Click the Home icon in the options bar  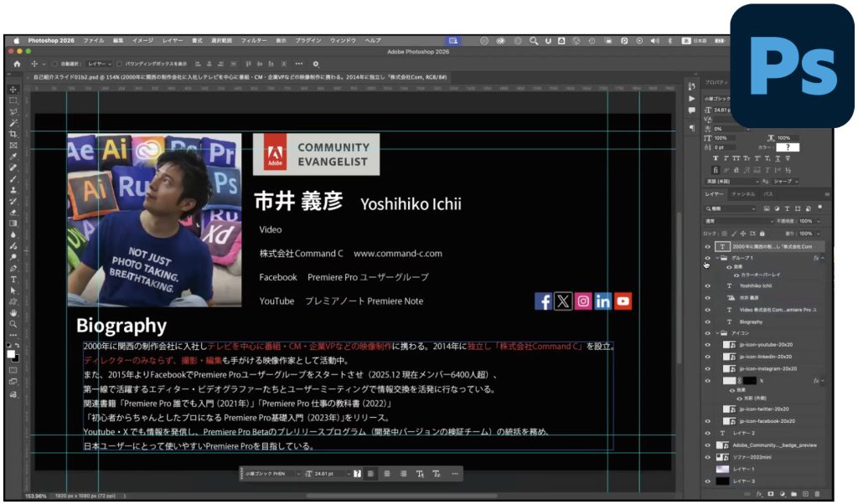[17, 64]
